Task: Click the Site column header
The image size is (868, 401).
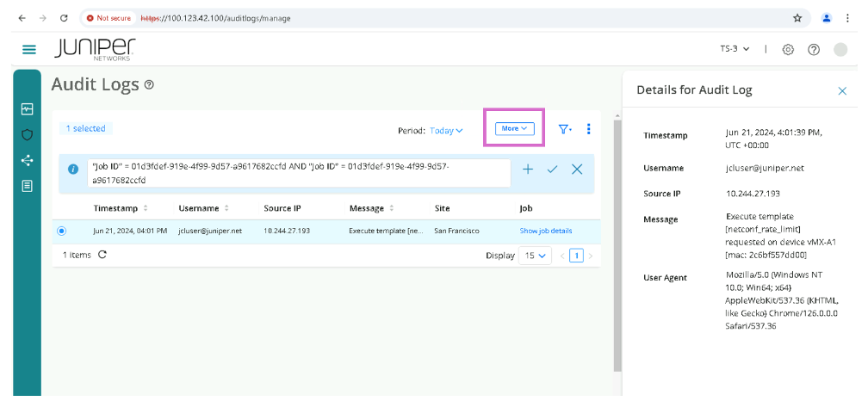Action: click(x=442, y=208)
